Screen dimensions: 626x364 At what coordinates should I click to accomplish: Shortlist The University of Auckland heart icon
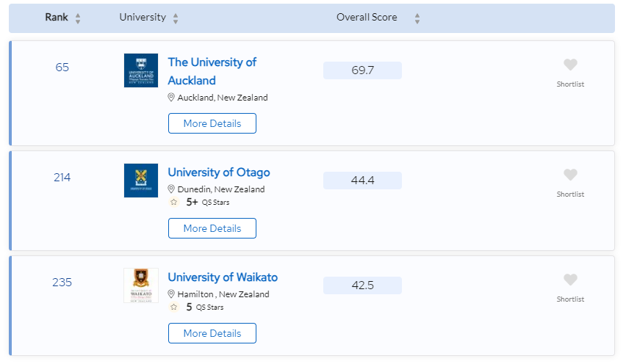pos(570,65)
